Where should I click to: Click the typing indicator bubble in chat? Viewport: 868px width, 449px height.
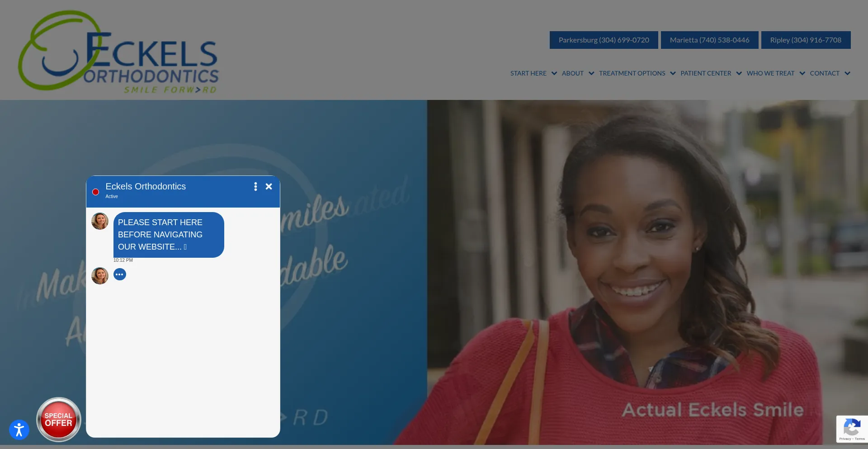(x=120, y=274)
